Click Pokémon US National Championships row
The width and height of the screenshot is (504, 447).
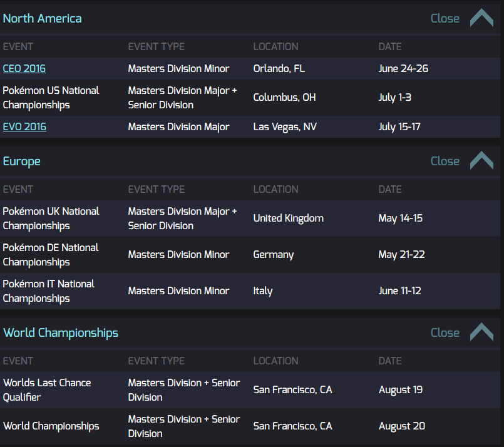click(250, 98)
